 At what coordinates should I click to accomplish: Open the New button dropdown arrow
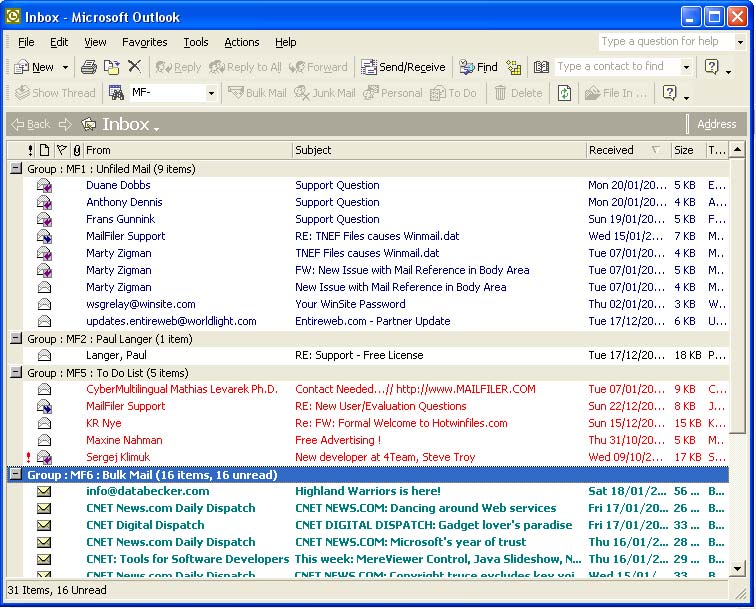[x=66, y=68]
